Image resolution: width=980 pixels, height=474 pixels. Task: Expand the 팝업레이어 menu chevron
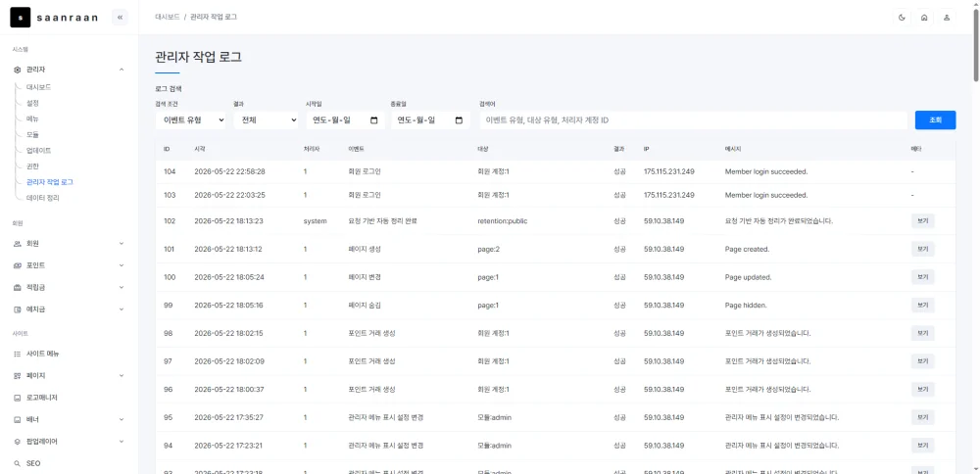point(122,442)
